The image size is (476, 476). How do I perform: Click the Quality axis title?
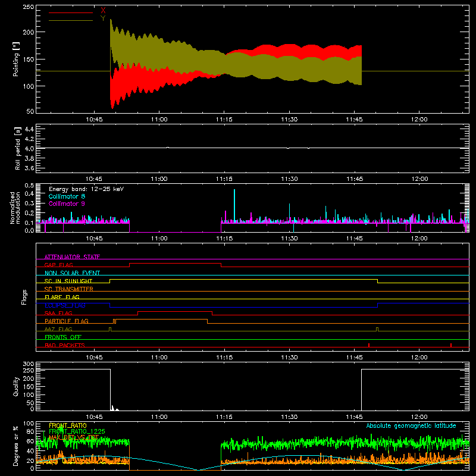(16, 386)
